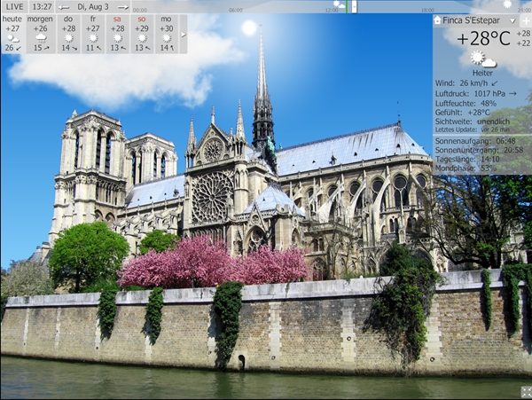
Task: Select the so forecast tile
Action: 142,34
